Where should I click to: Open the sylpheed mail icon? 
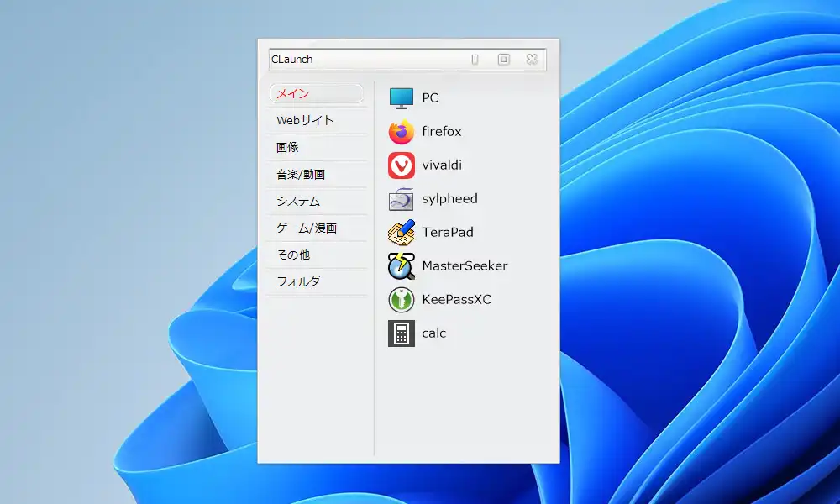[x=402, y=199]
